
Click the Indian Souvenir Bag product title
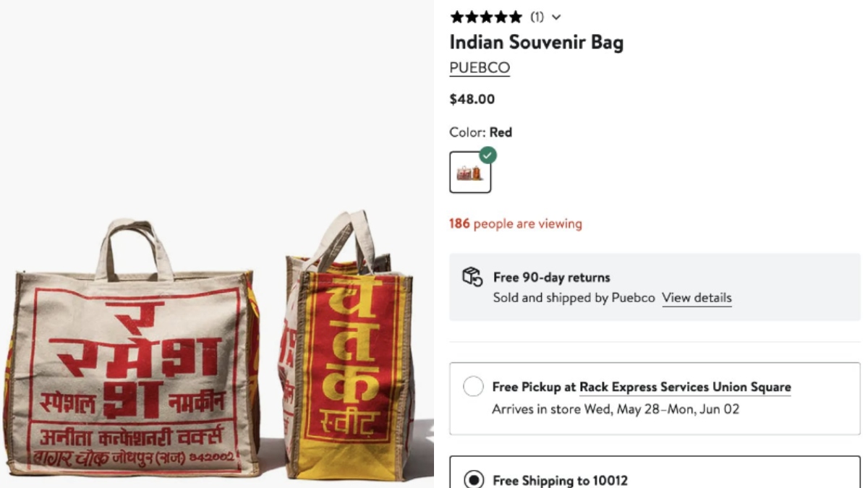pos(536,42)
